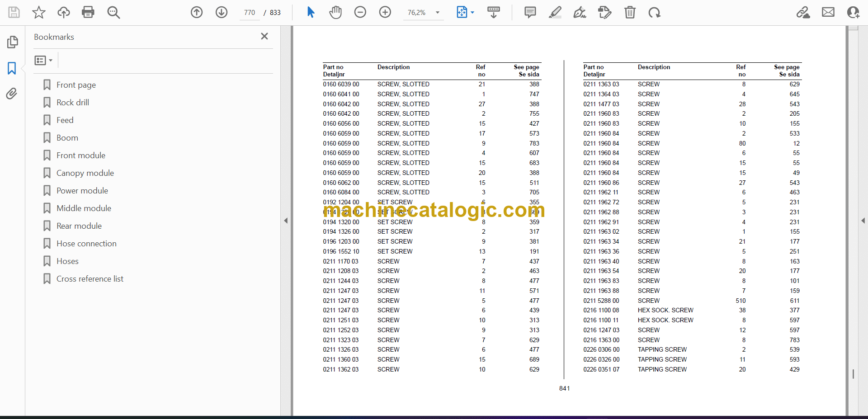868x419 pixels.
Task: Select the Hand pan tool
Action: point(335,12)
